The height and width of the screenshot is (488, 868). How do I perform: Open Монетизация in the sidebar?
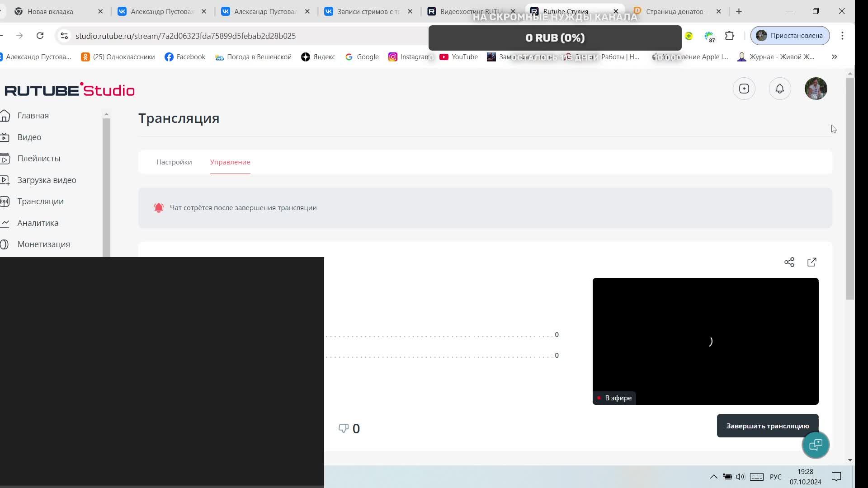pyautogui.click(x=43, y=244)
